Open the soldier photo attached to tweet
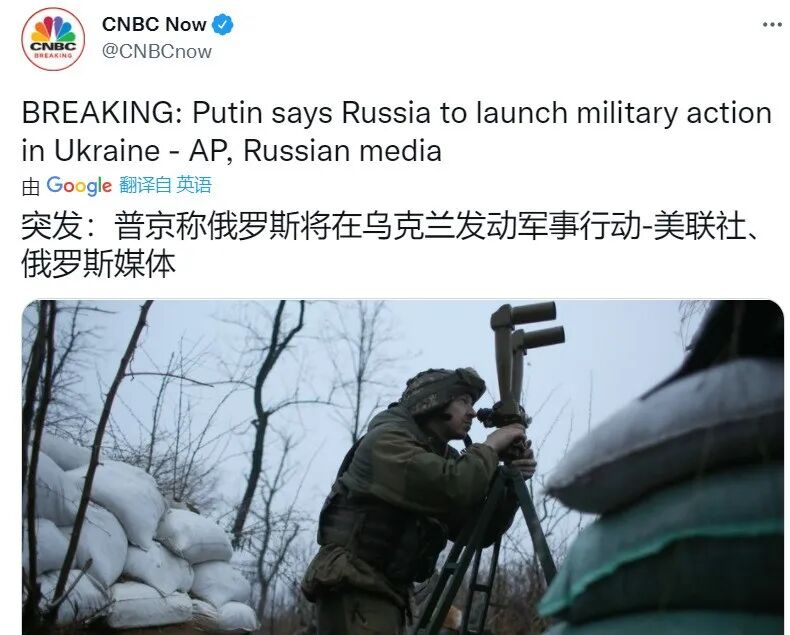790x635 pixels. coord(403,467)
